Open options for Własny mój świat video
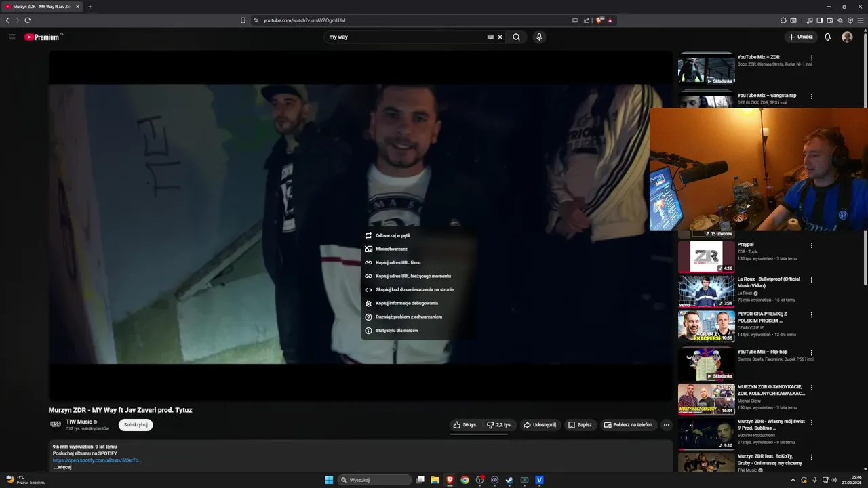 point(811,422)
